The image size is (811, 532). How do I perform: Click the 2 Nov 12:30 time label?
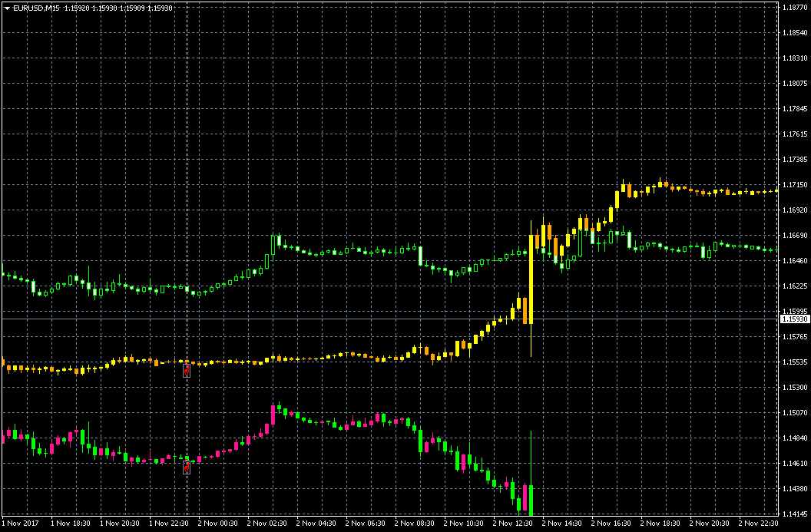click(514, 524)
